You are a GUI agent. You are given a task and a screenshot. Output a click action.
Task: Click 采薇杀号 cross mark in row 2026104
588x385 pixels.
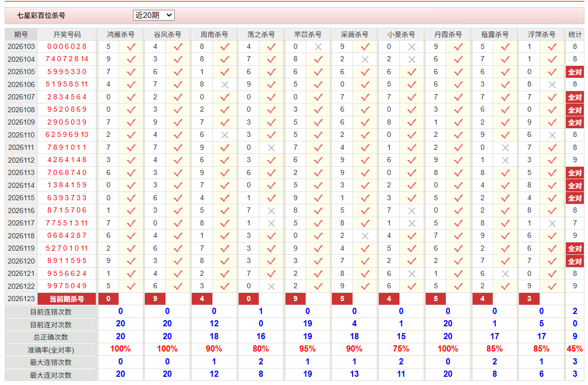pos(365,60)
